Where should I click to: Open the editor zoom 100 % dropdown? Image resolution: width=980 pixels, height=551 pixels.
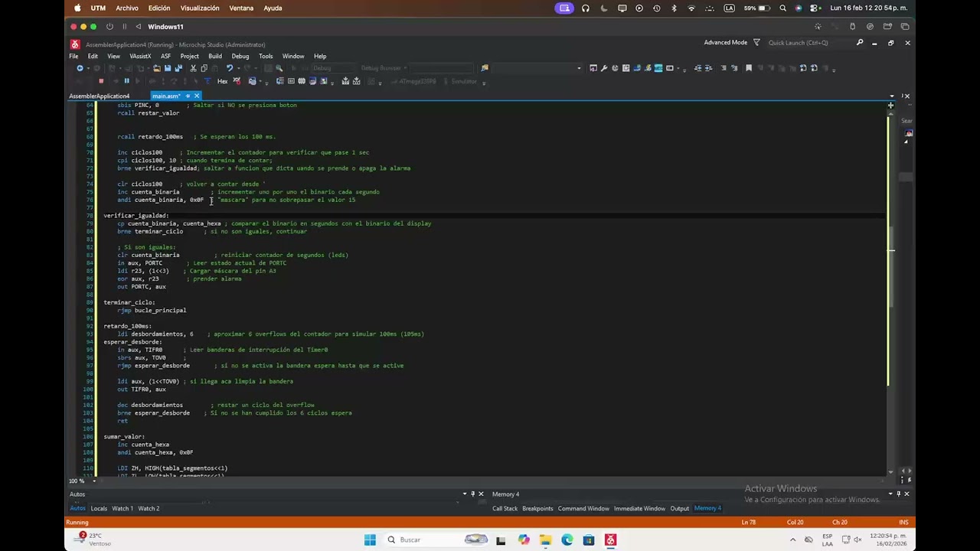coord(93,481)
